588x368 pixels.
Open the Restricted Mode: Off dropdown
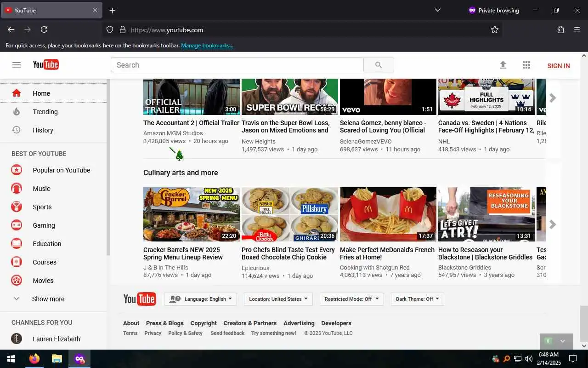(351, 299)
